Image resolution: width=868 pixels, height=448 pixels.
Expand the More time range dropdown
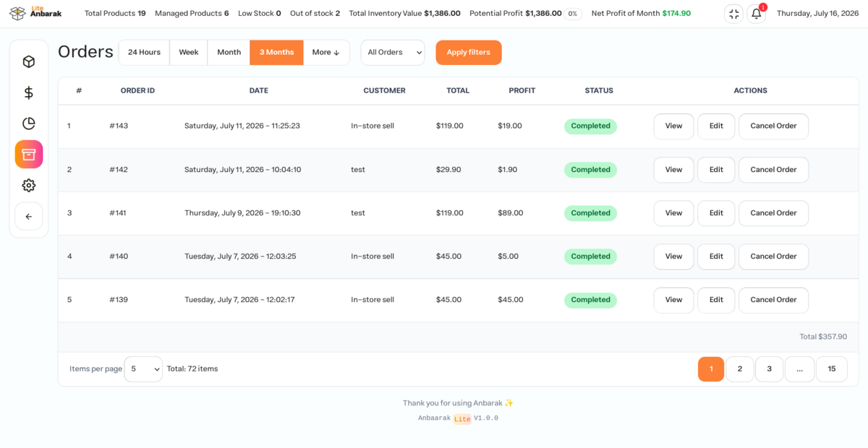326,53
